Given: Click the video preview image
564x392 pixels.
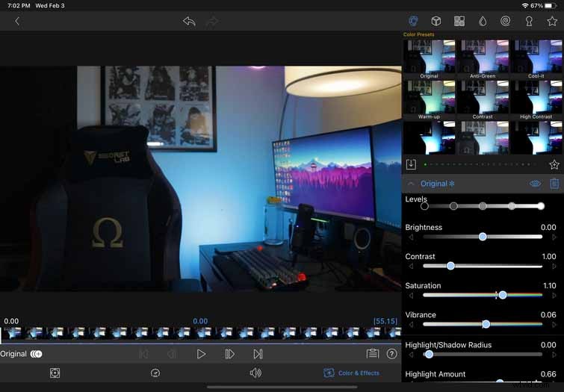Looking at the screenshot, I should tap(201, 178).
